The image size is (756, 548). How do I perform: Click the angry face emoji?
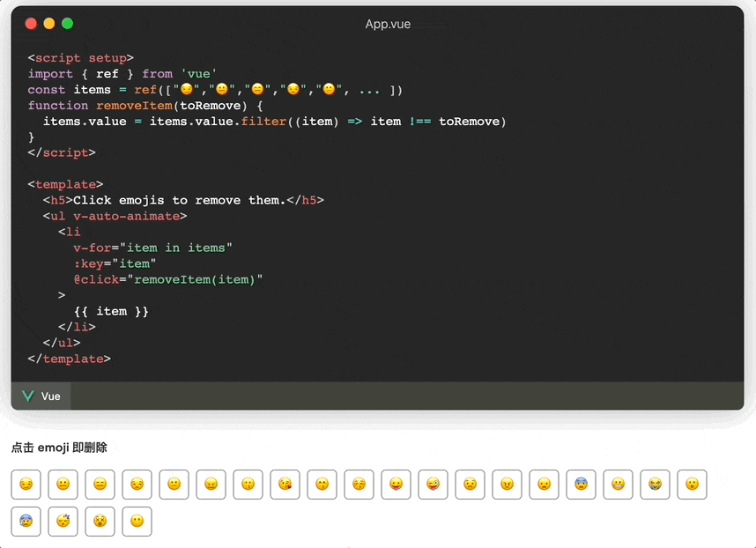pos(507,484)
